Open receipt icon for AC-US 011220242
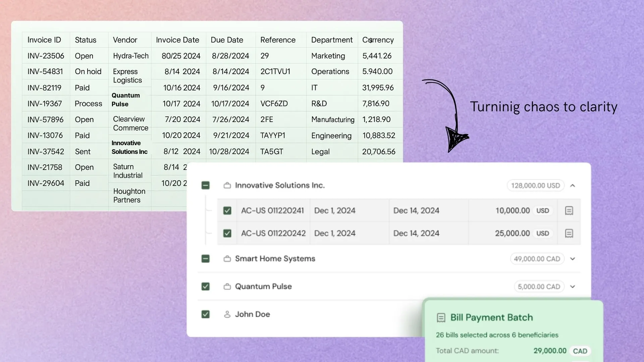644x362 pixels. 569,233
